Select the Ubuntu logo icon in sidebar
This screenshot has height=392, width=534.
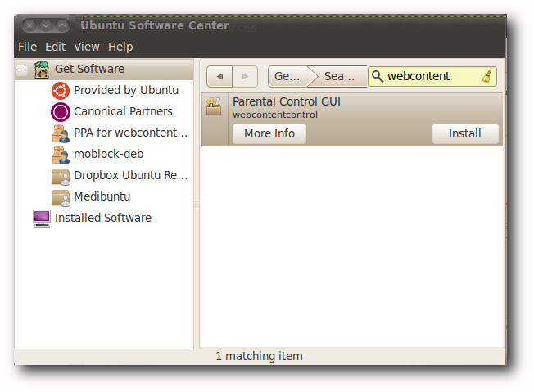coord(61,91)
